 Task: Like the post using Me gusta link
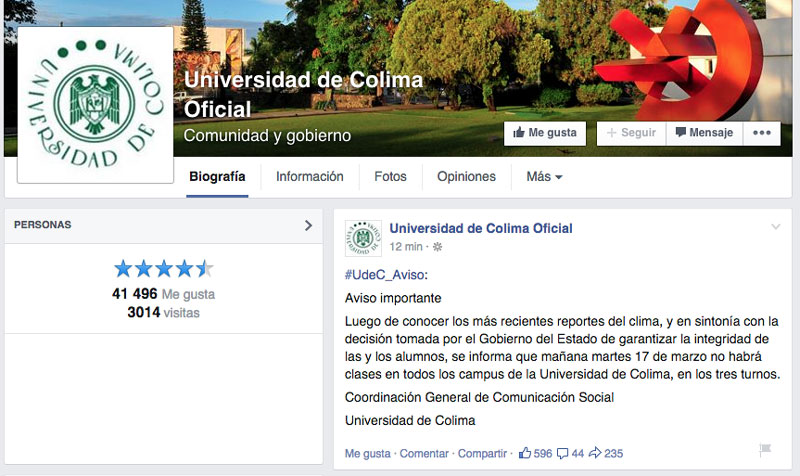(367, 454)
